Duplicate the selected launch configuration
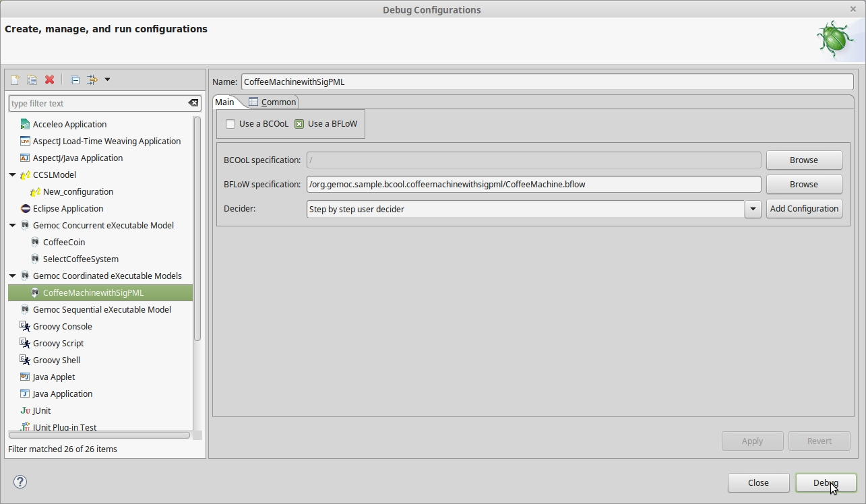Screen dimensions: 866x504 [31, 80]
